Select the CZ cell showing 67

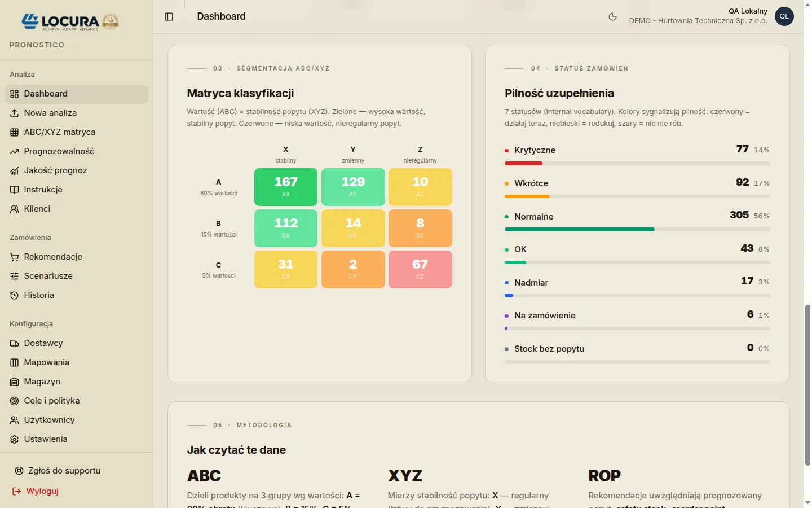[420, 269]
